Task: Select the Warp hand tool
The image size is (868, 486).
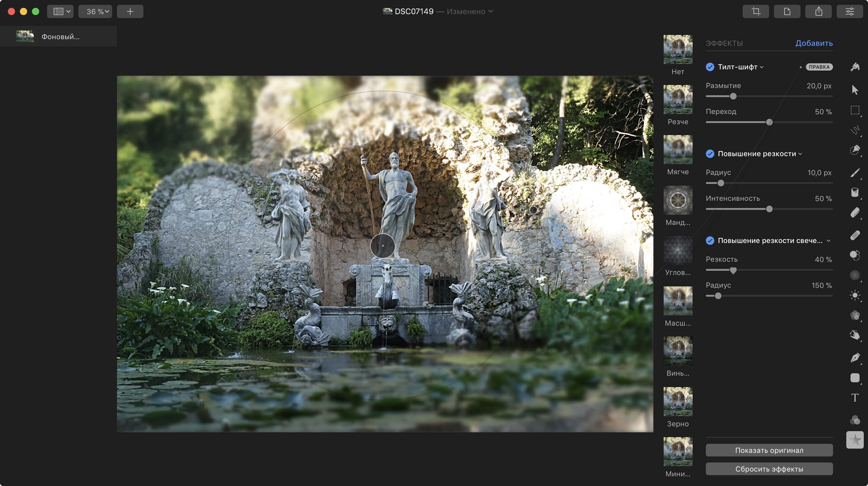Action: 855,335
